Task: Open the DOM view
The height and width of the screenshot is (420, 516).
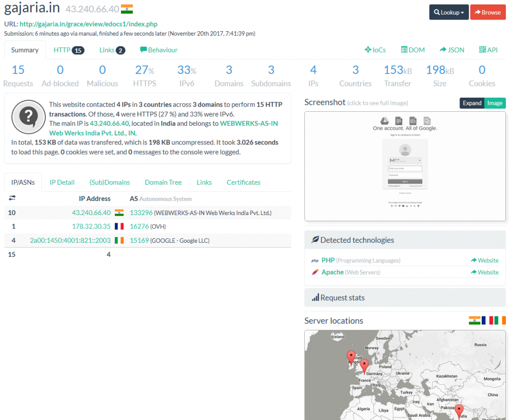Action: click(x=413, y=50)
